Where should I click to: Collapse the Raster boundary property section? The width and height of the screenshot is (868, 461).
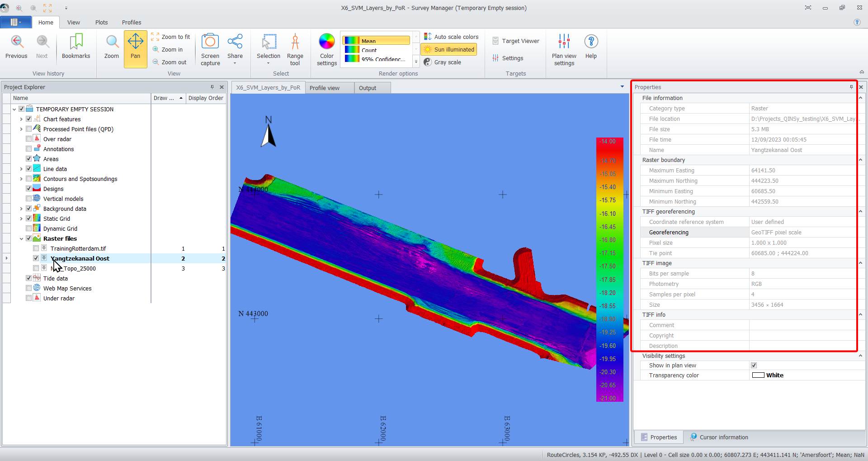860,160
